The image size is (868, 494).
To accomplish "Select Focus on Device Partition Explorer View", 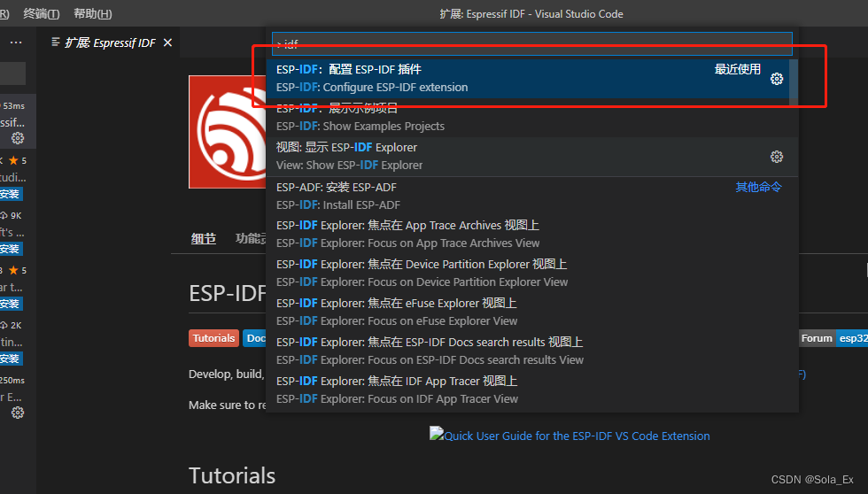I will pos(532,274).
